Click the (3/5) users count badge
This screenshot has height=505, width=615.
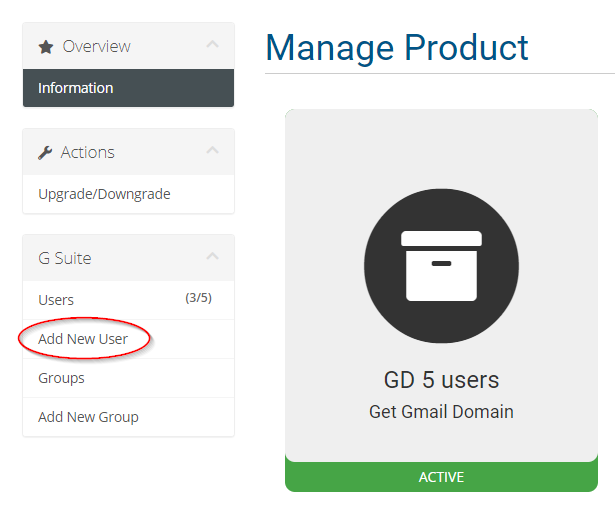pyautogui.click(x=198, y=298)
